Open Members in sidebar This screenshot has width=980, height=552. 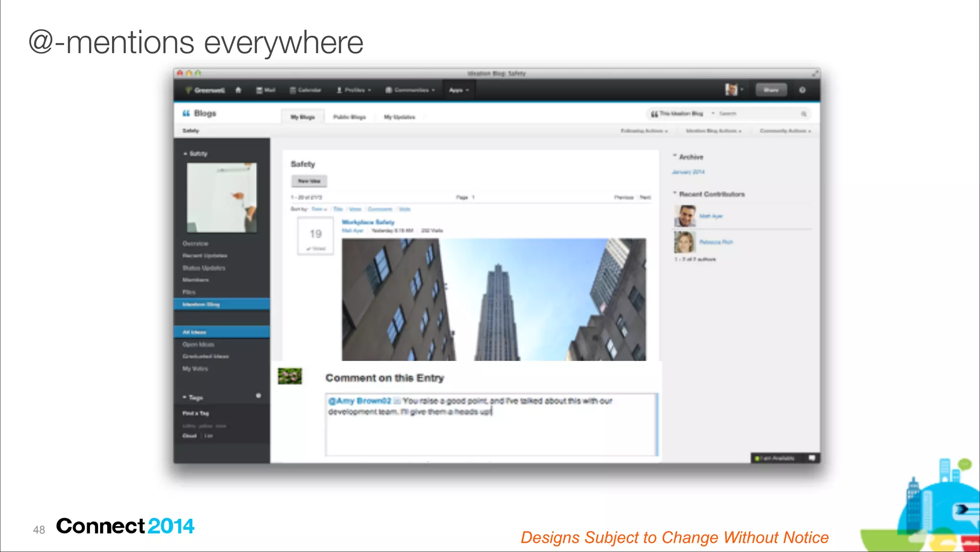point(195,280)
